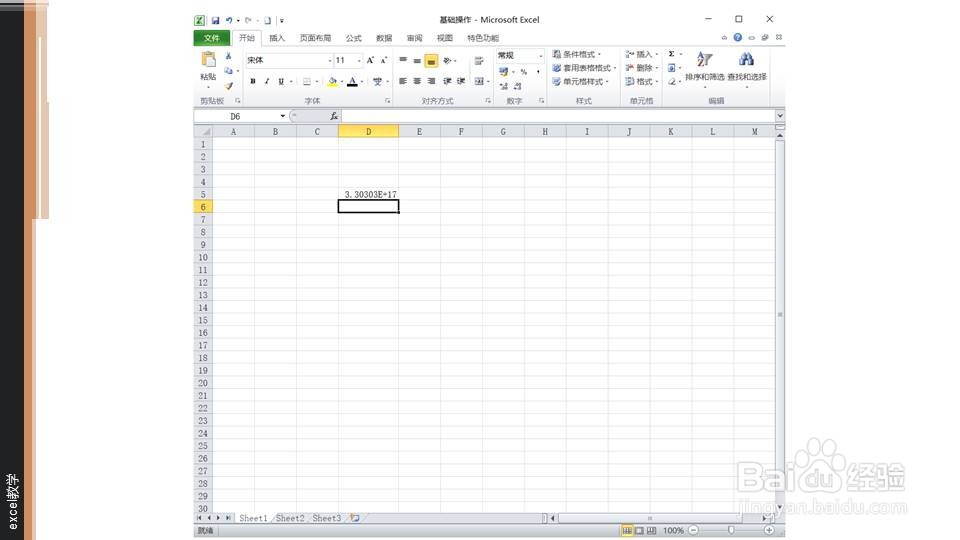
Task: Open Cell Styles (单元格样式) dropdown
Action: coord(580,81)
